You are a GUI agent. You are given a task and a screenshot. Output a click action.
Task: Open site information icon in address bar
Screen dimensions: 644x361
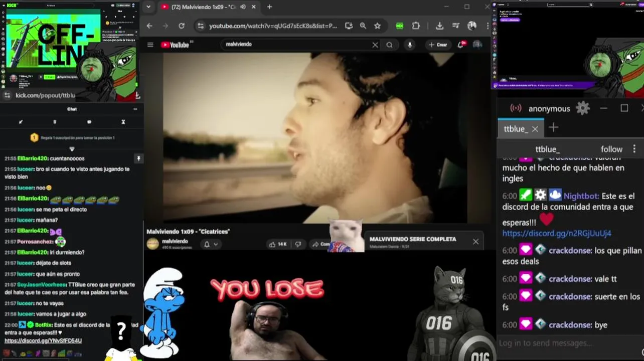click(x=200, y=26)
